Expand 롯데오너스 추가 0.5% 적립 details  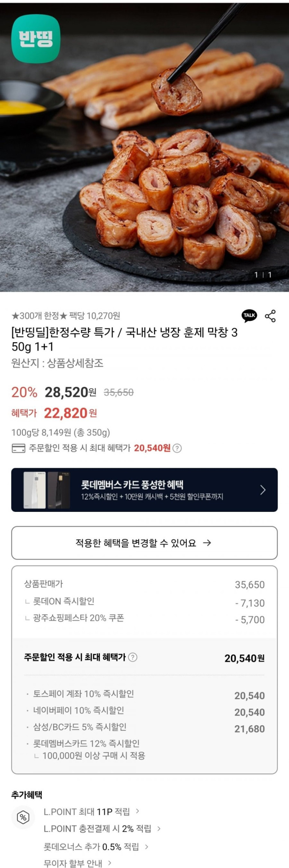pyautogui.click(x=96, y=847)
